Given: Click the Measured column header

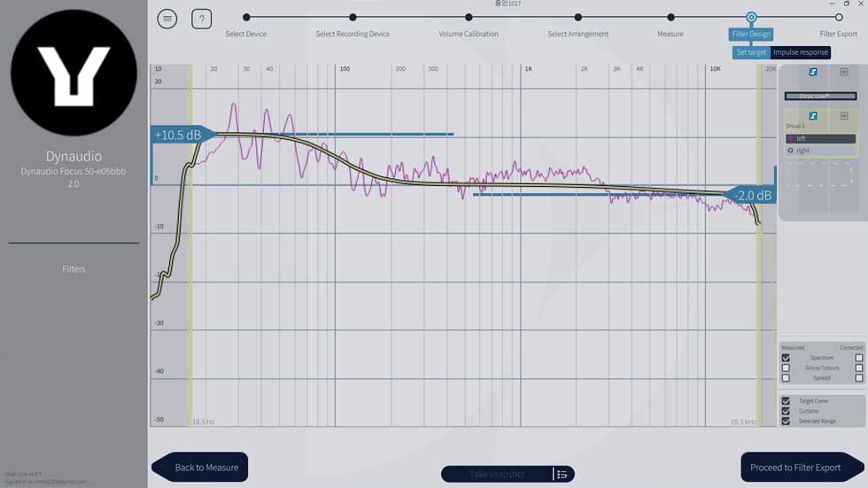Looking at the screenshot, I should 793,347.
